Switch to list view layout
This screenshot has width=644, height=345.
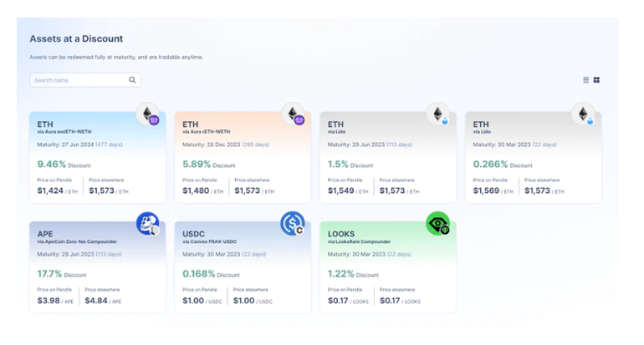pos(585,80)
